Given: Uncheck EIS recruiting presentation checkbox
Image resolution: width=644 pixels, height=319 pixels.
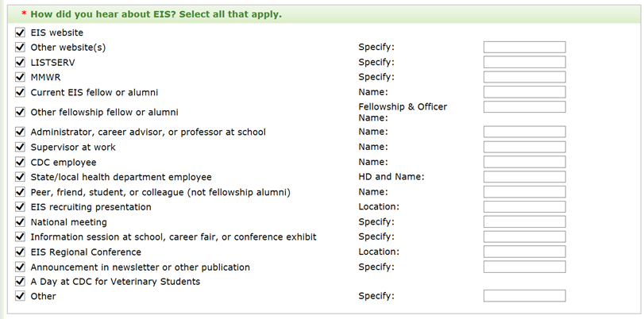Looking at the screenshot, I should pyautogui.click(x=20, y=207).
